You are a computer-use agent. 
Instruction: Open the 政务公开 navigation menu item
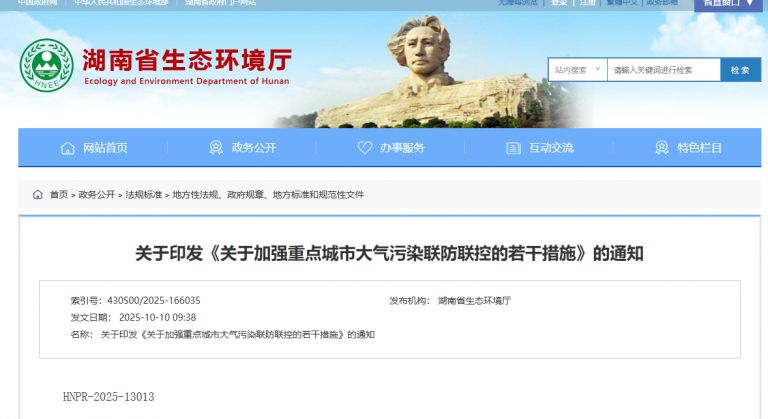[x=254, y=148]
